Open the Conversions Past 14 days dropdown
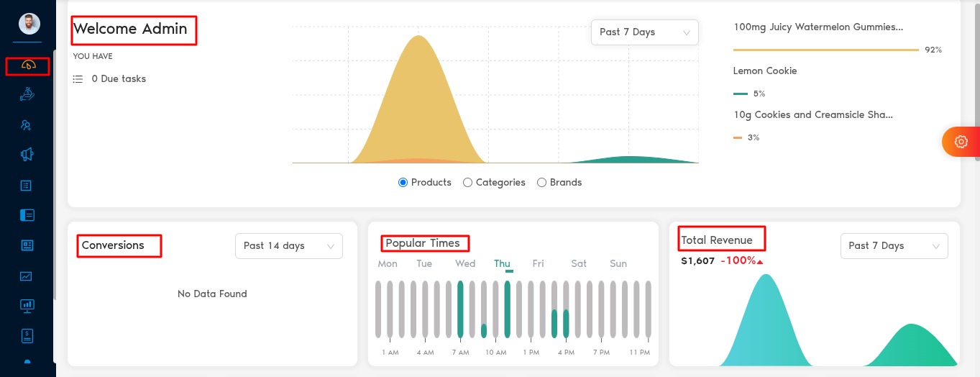Screen dimensions: 980x377 click(x=289, y=246)
